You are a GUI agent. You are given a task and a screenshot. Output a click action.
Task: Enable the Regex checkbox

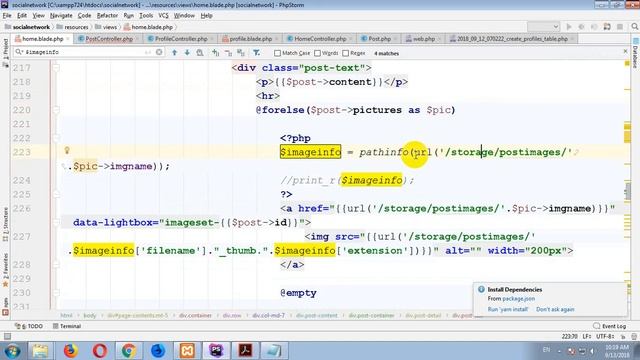pyautogui.click(x=346, y=53)
